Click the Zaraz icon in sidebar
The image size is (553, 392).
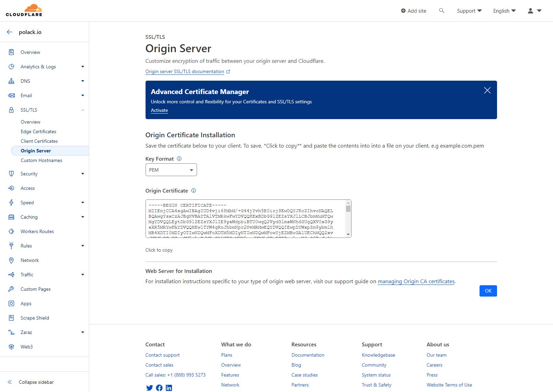click(x=11, y=332)
